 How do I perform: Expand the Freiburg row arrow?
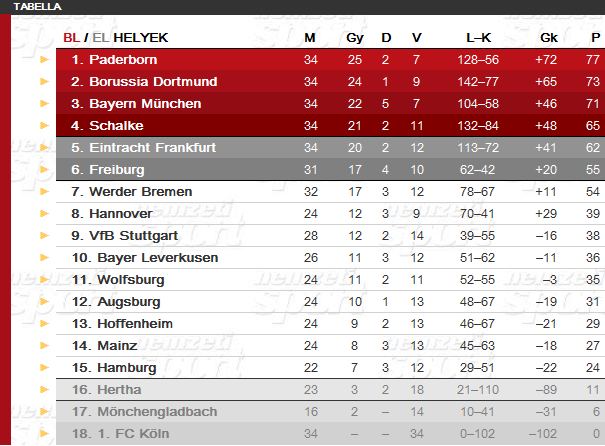coord(45,169)
